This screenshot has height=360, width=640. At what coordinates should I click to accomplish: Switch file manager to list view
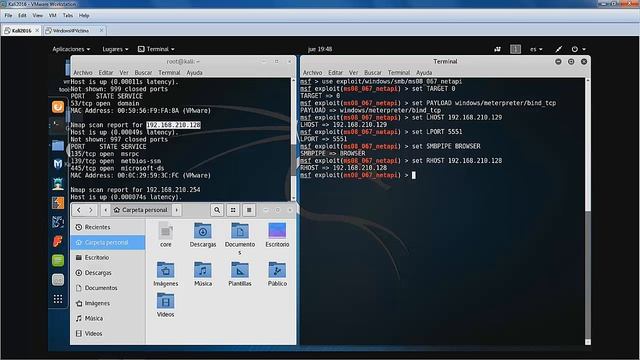coord(249,210)
